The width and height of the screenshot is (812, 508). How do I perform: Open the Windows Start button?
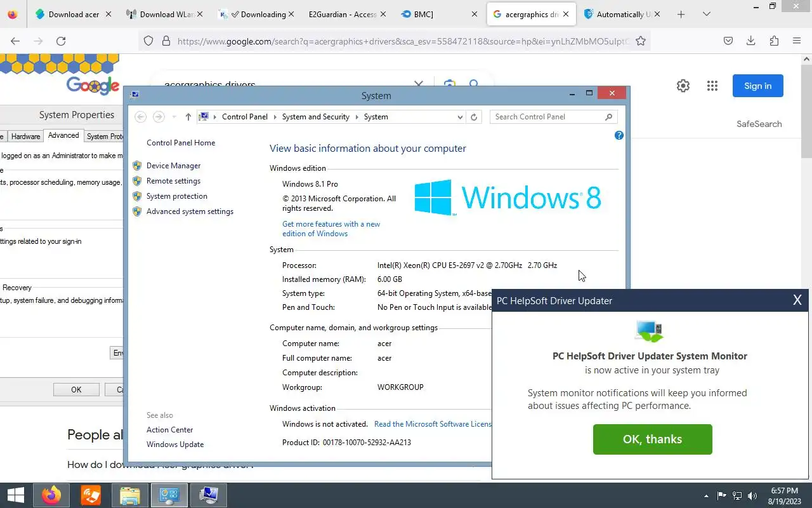coord(15,495)
